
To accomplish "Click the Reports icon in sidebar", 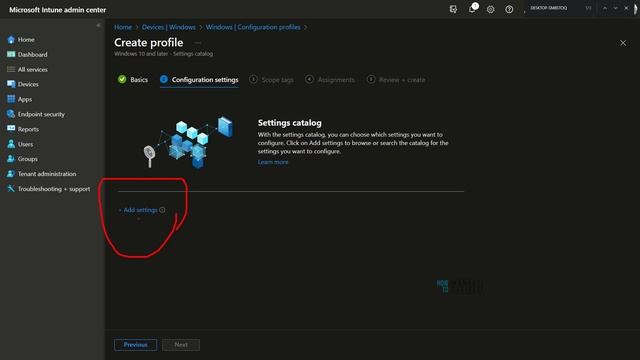I will click(x=11, y=129).
